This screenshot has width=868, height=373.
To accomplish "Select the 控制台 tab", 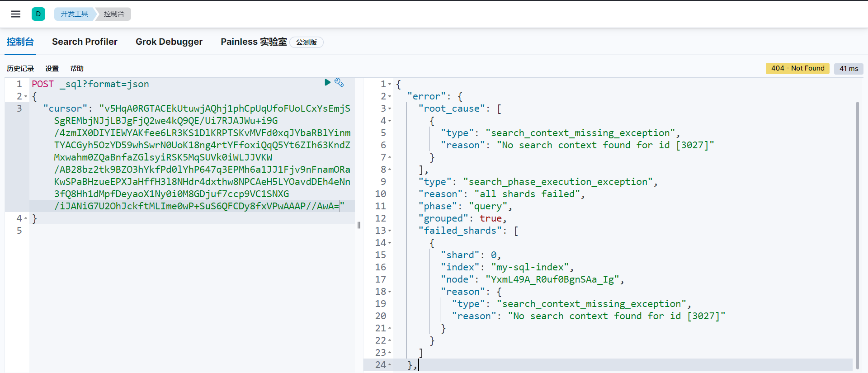I will click(x=20, y=42).
